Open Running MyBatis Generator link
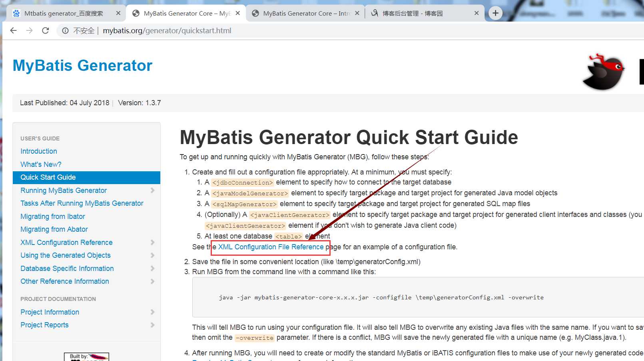 [x=64, y=191]
